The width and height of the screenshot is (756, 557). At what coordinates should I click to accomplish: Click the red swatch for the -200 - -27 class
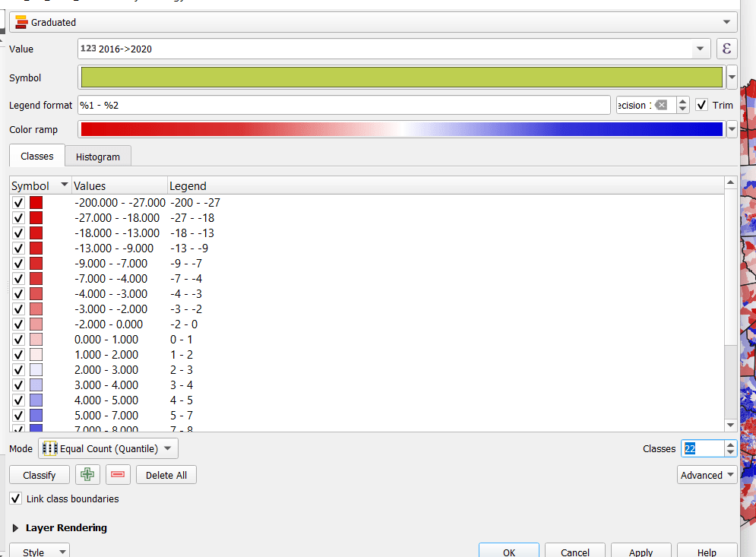tap(36, 202)
